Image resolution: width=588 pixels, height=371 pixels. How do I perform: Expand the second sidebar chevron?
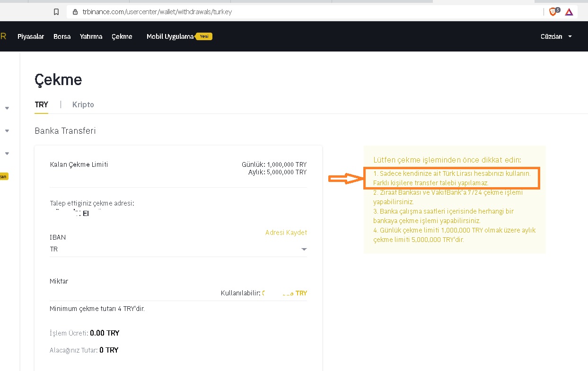[7, 131]
